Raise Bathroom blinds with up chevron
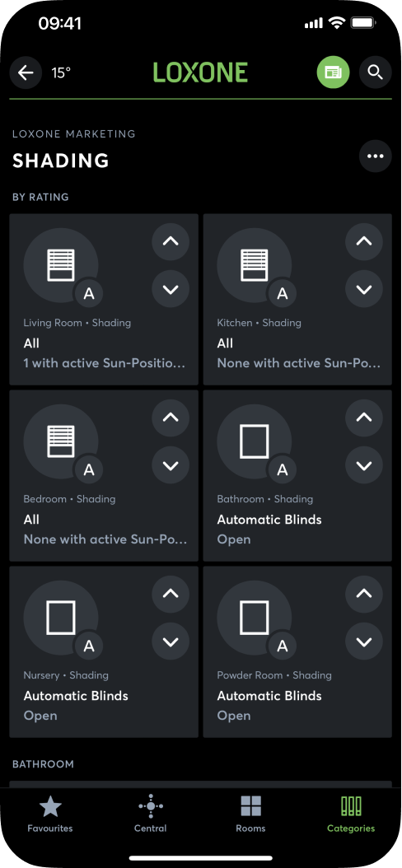 click(x=364, y=418)
